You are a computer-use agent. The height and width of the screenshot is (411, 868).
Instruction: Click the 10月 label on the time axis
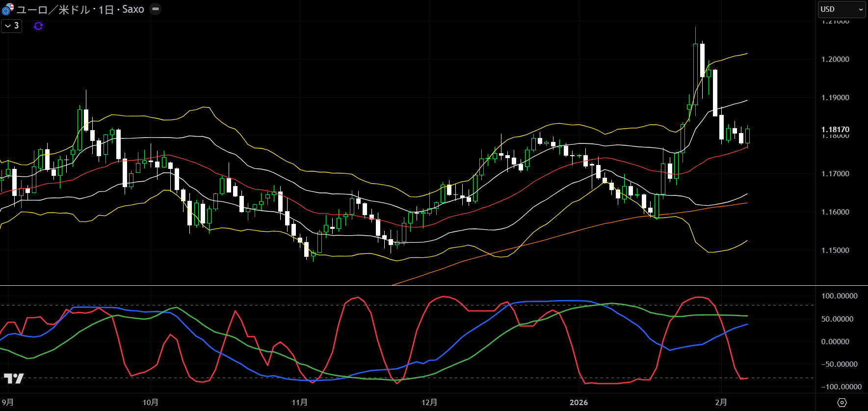point(151,402)
